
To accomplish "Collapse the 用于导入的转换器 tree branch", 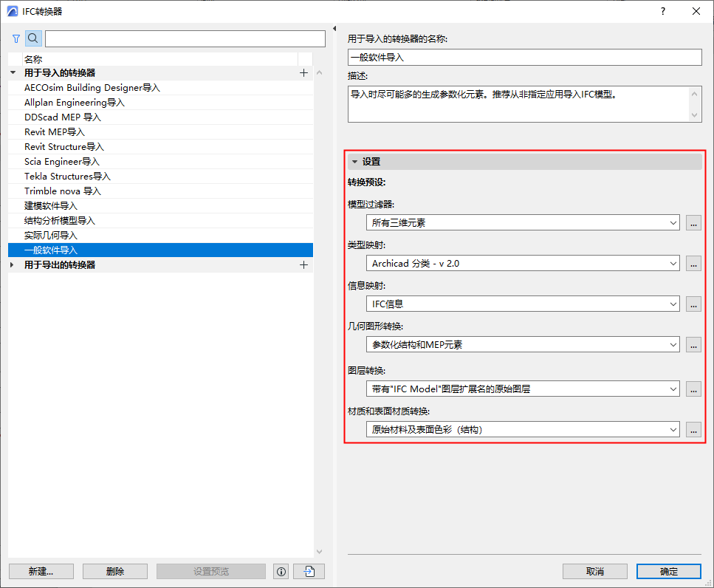I will pos(12,72).
